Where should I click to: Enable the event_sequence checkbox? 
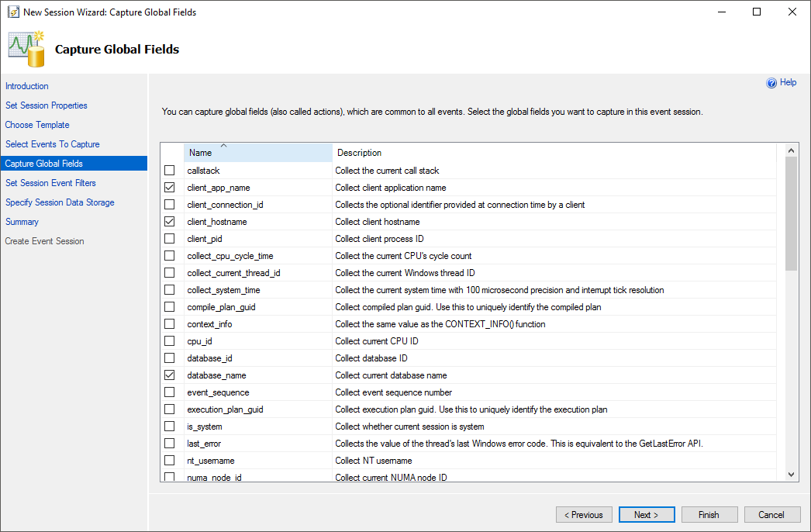pyautogui.click(x=170, y=392)
